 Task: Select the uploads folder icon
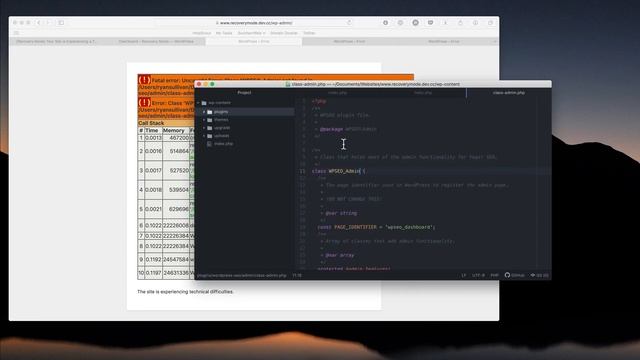(x=209, y=136)
